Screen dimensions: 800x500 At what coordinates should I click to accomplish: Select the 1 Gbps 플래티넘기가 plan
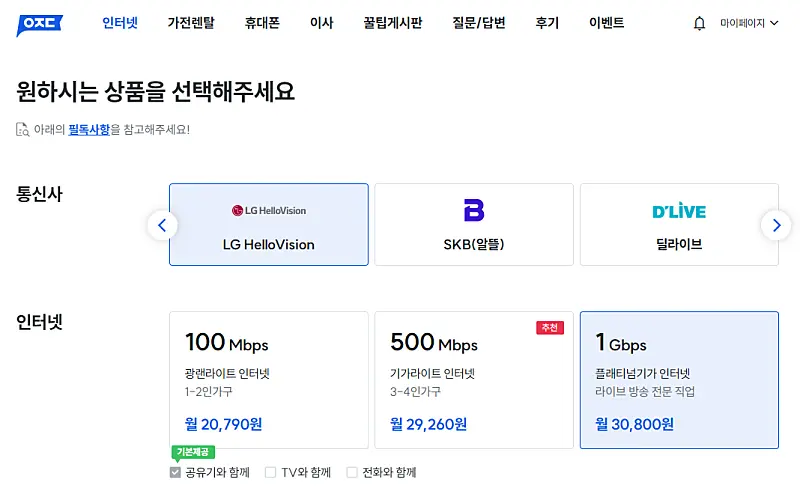pos(678,379)
